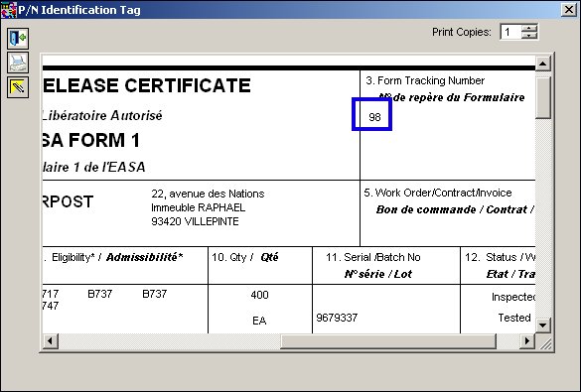Click the '12. Status' column header

500,257
